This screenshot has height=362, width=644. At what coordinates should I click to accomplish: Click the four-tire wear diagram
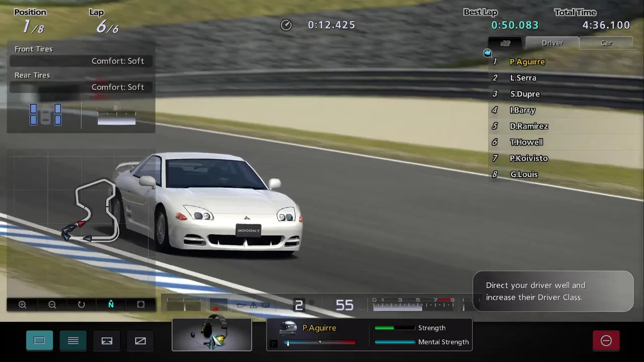pyautogui.click(x=45, y=115)
